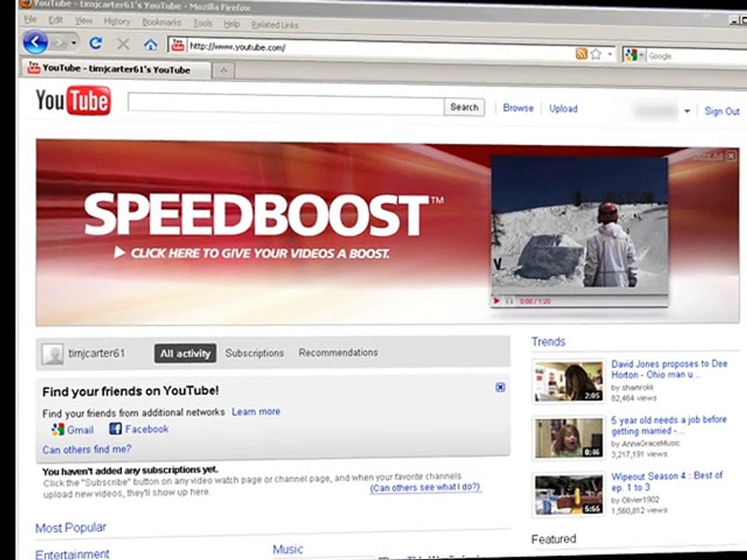Viewport: 747px width, 560px height.
Task: Switch to the Recommendations tab
Action: 338,353
